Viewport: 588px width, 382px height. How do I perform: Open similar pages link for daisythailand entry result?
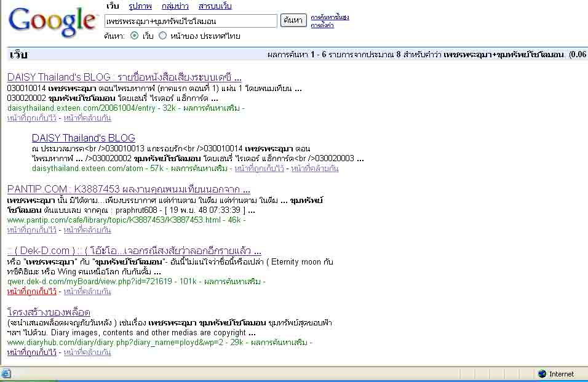(87, 117)
